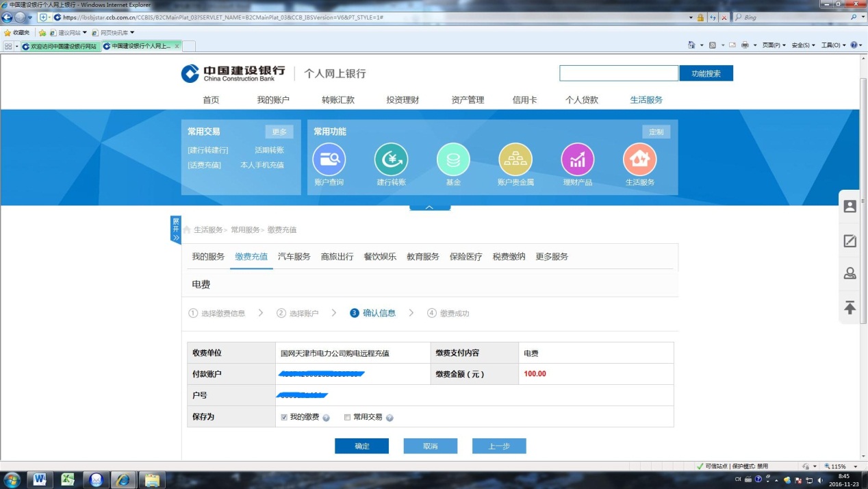Image resolution: width=868 pixels, height=489 pixels.
Task: Click the function search input field
Action: point(619,73)
